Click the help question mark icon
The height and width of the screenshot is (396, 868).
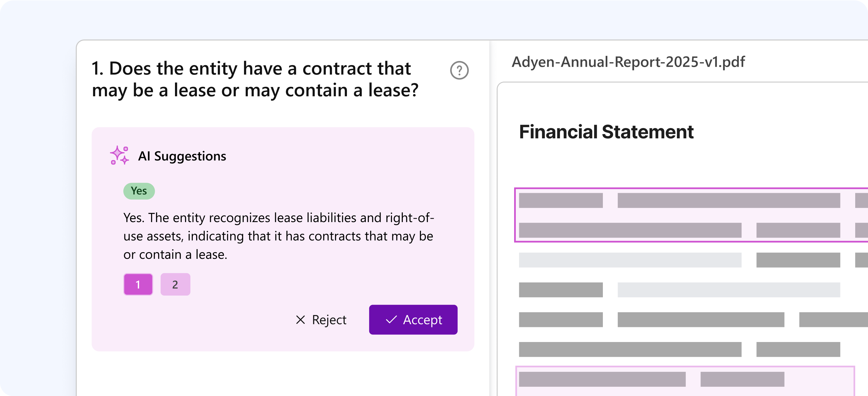click(x=459, y=70)
